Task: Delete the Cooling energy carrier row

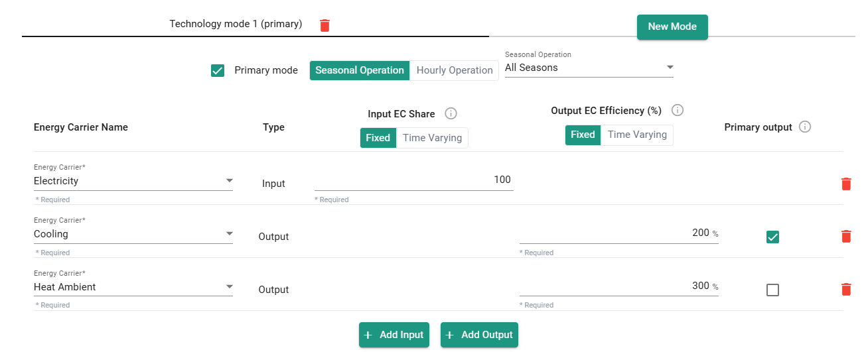Action: pyautogui.click(x=846, y=237)
